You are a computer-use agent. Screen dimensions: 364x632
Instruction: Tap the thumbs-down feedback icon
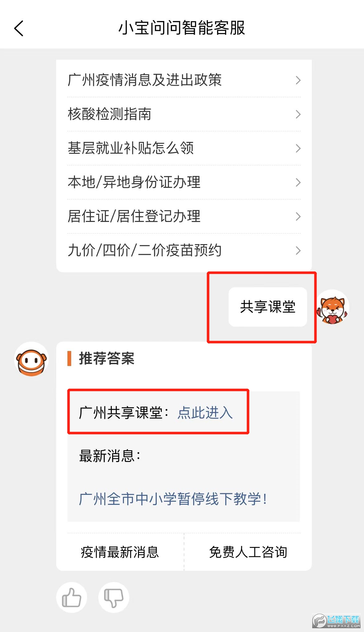coord(114,597)
